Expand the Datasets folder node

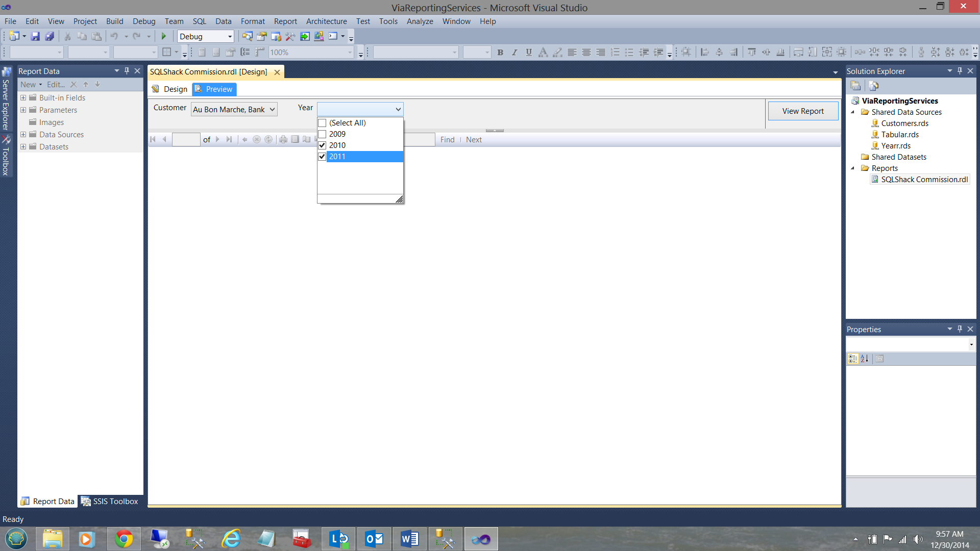tap(23, 147)
